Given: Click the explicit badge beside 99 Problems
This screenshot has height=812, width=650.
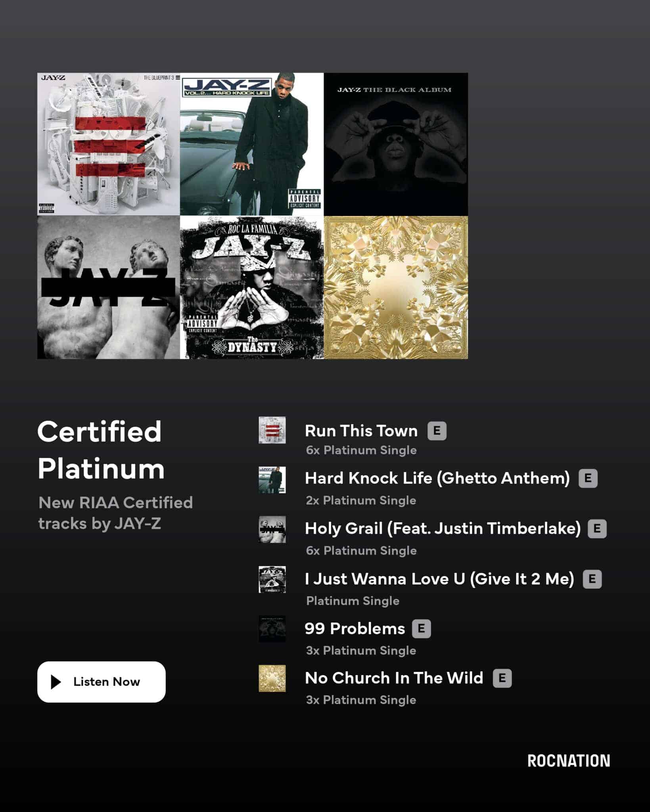Looking at the screenshot, I should click(x=422, y=628).
